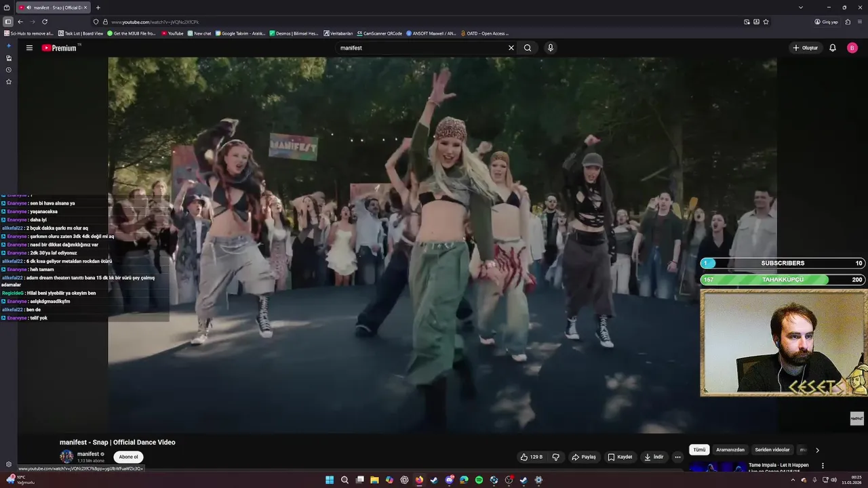Open the browser application menu

tap(860, 22)
